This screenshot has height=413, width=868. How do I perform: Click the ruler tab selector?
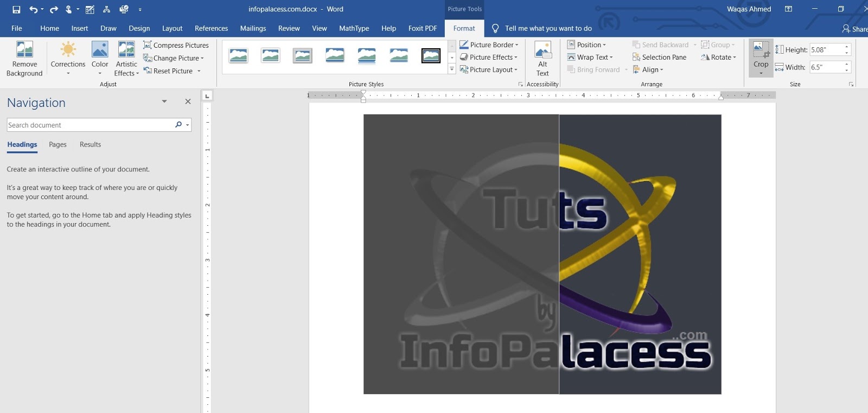207,96
